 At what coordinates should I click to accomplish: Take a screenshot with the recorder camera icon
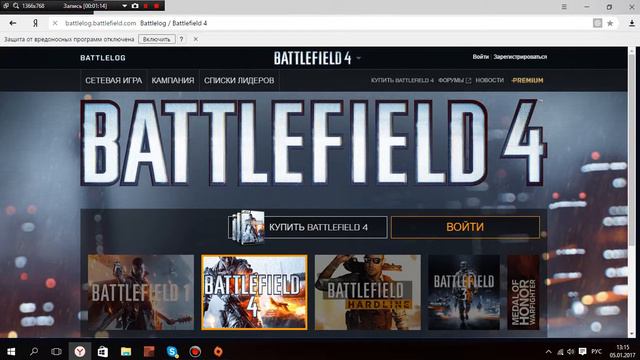click(135, 6)
